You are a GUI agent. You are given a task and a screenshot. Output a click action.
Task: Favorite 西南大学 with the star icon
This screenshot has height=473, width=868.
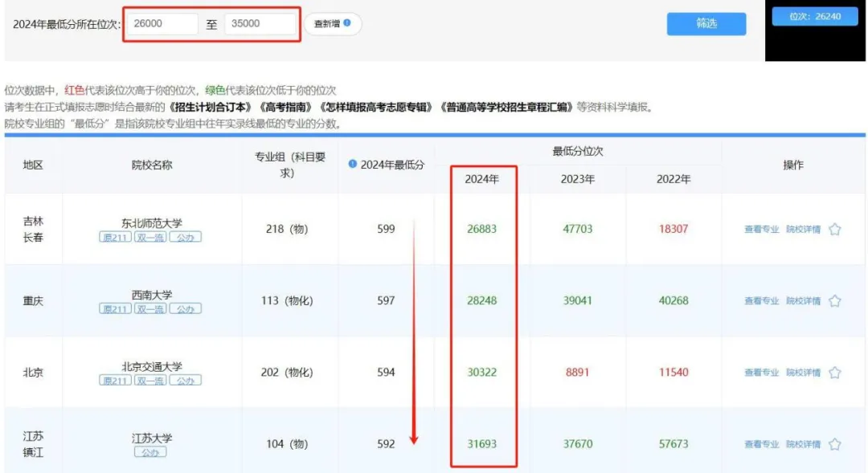click(834, 301)
